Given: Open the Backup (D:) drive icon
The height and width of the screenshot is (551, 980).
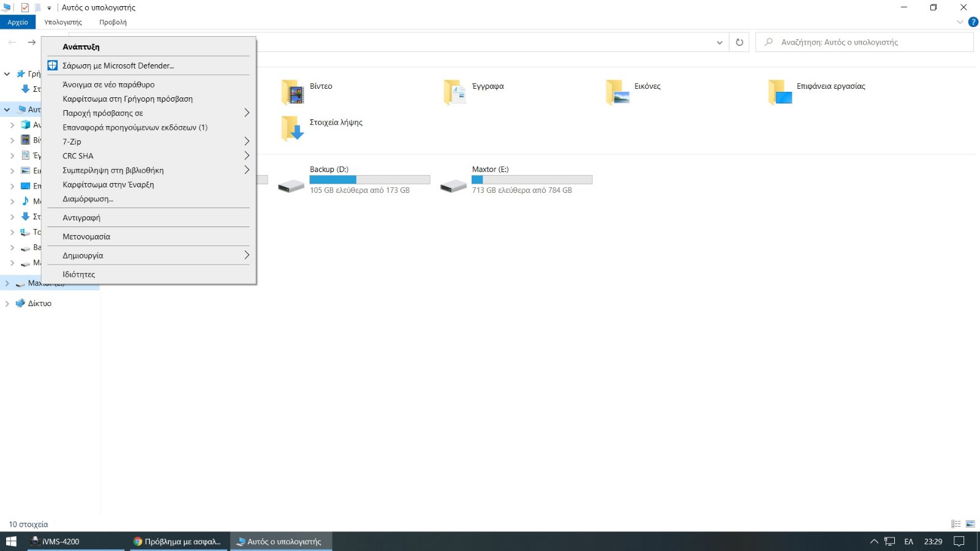Looking at the screenshot, I should [291, 186].
